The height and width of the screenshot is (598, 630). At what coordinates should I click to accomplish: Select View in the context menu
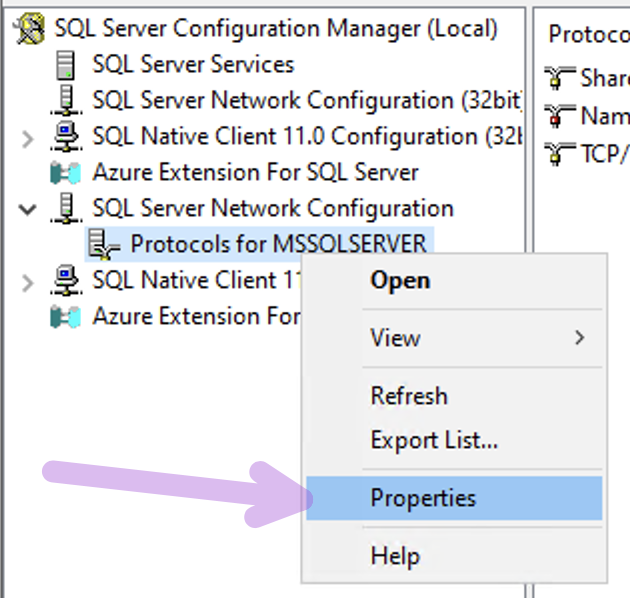click(454, 338)
